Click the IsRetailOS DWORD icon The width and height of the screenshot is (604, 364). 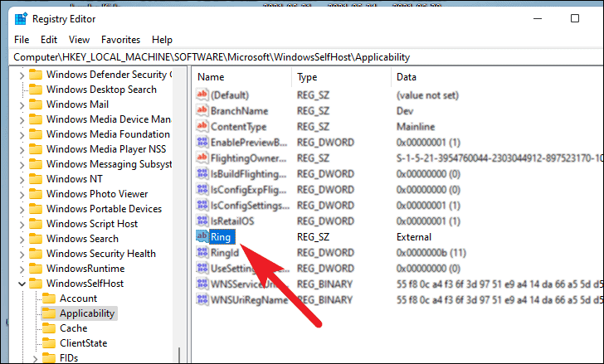click(202, 221)
